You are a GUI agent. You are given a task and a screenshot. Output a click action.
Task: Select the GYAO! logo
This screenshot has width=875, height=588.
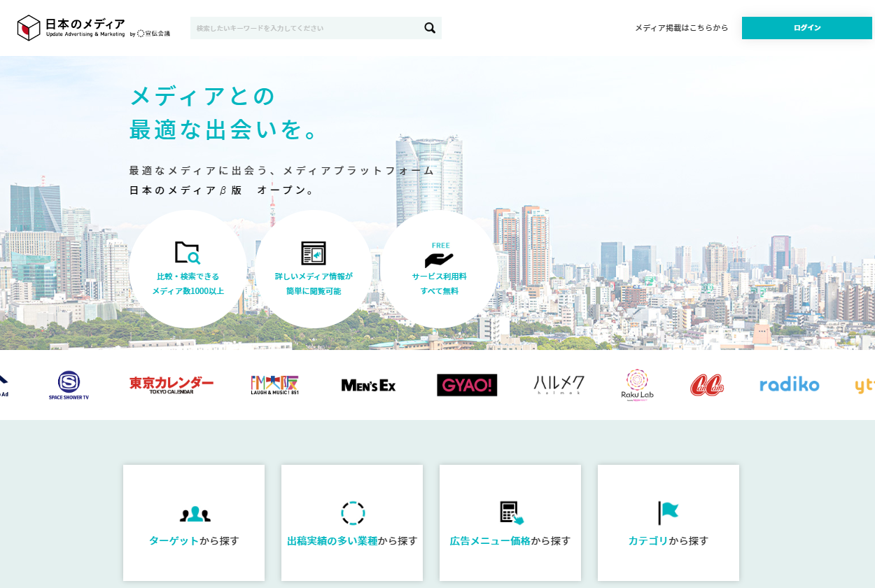(467, 384)
